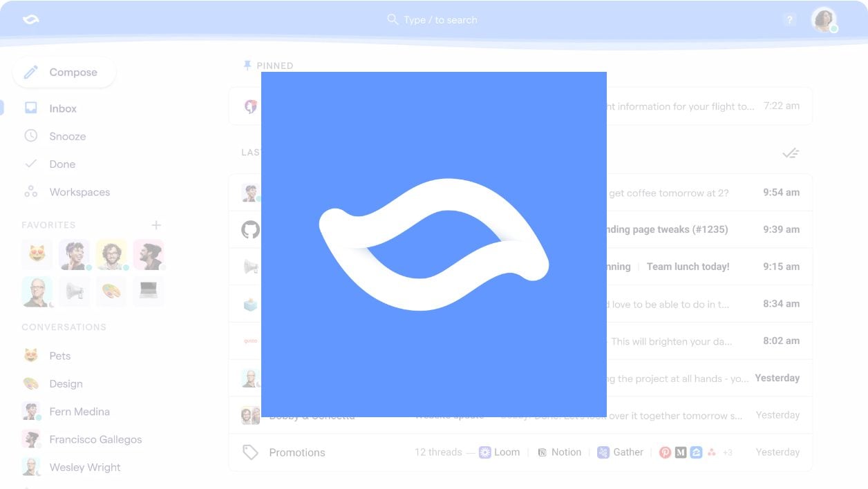
Task: Open the Snooze section
Action: (55, 136)
